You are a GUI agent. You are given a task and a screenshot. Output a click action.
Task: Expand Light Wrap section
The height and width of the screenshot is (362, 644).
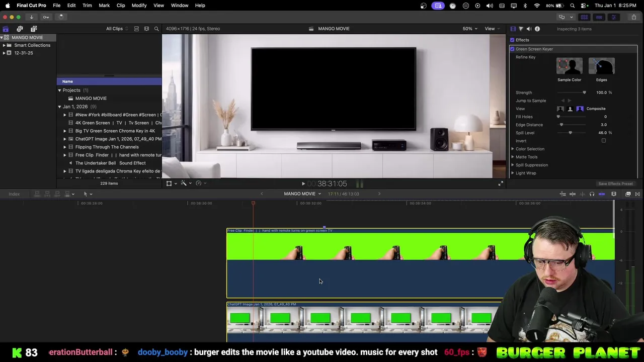pyautogui.click(x=513, y=173)
